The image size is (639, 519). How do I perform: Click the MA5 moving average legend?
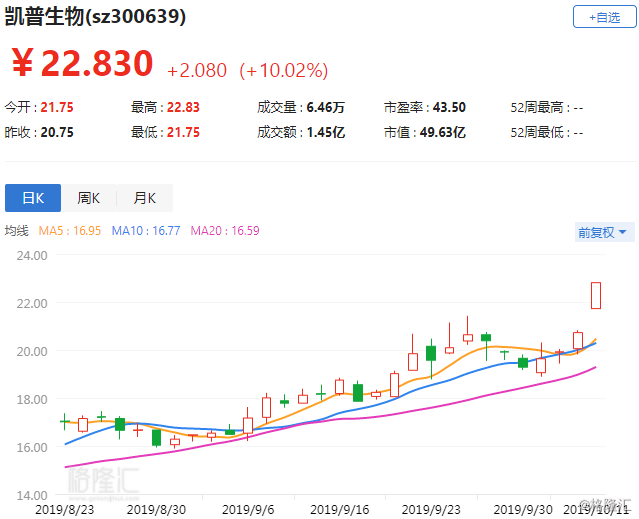click(x=70, y=231)
